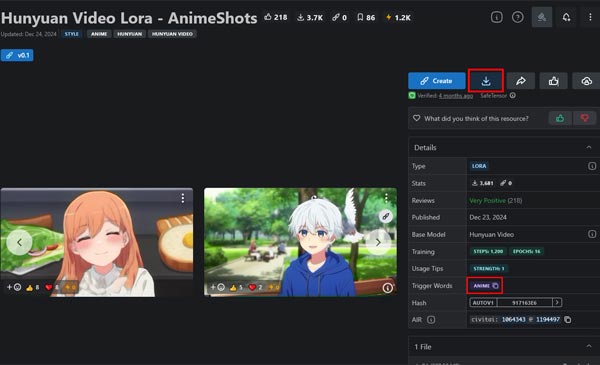Viewport: 600px width, 365px height.
Task: Click the STRENGTH: 1 usage tip badge
Action: click(x=489, y=269)
